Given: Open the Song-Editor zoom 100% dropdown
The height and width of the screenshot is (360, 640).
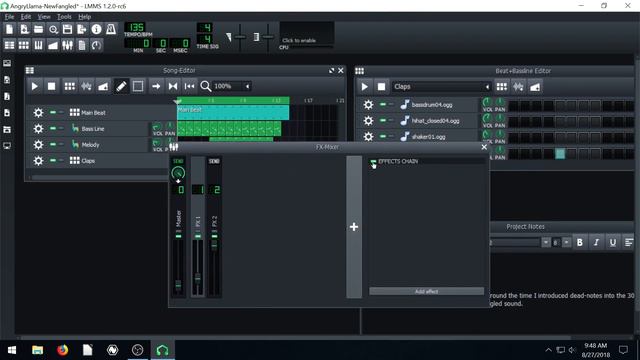Looking at the screenshot, I should [x=231, y=87].
